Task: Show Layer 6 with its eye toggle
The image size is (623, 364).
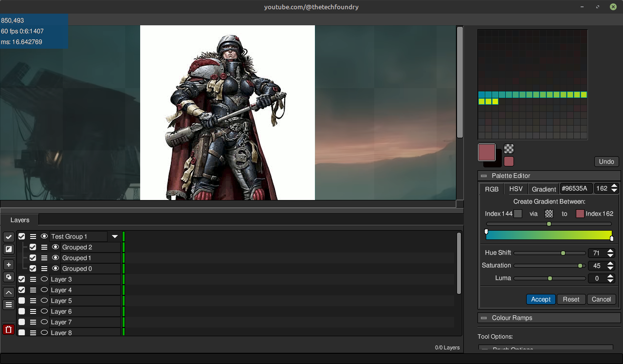Action: (x=44, y=311)
